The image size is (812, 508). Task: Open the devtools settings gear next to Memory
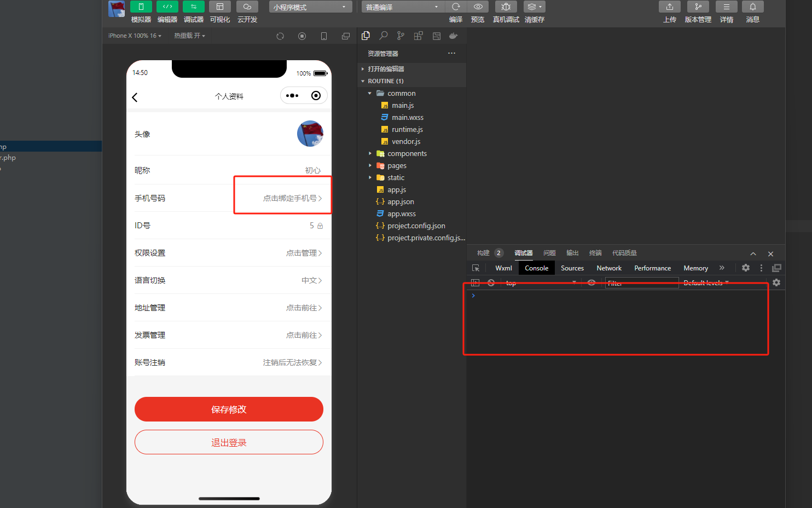746,268
